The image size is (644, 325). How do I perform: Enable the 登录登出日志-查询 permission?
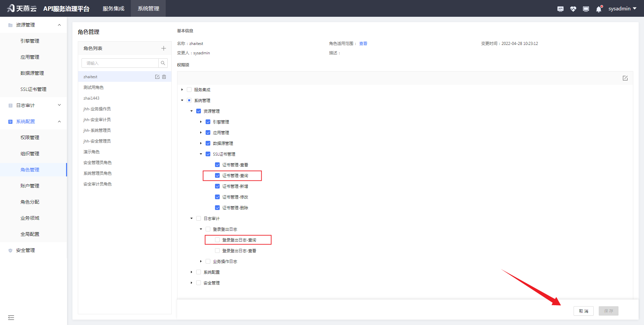coord(217,239)
